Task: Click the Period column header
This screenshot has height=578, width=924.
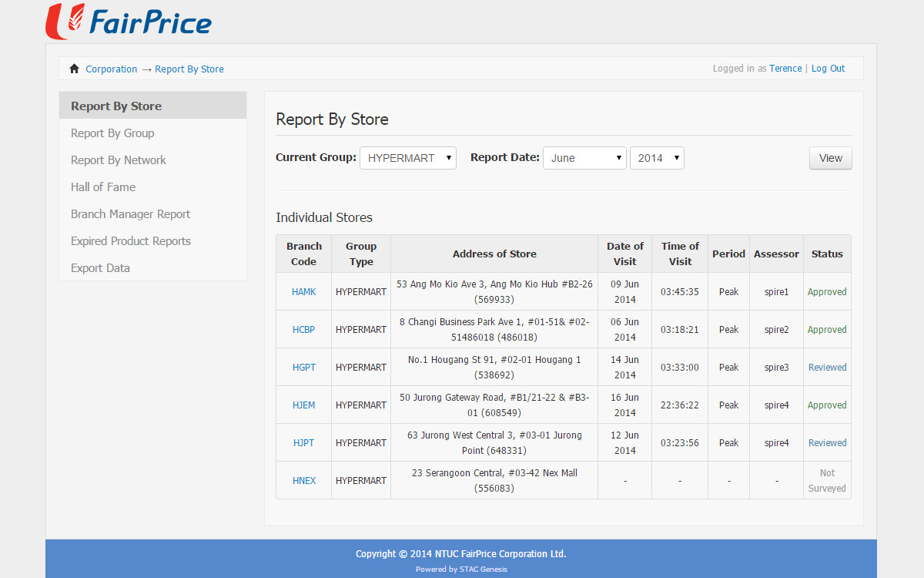Action: coord(728,254)
